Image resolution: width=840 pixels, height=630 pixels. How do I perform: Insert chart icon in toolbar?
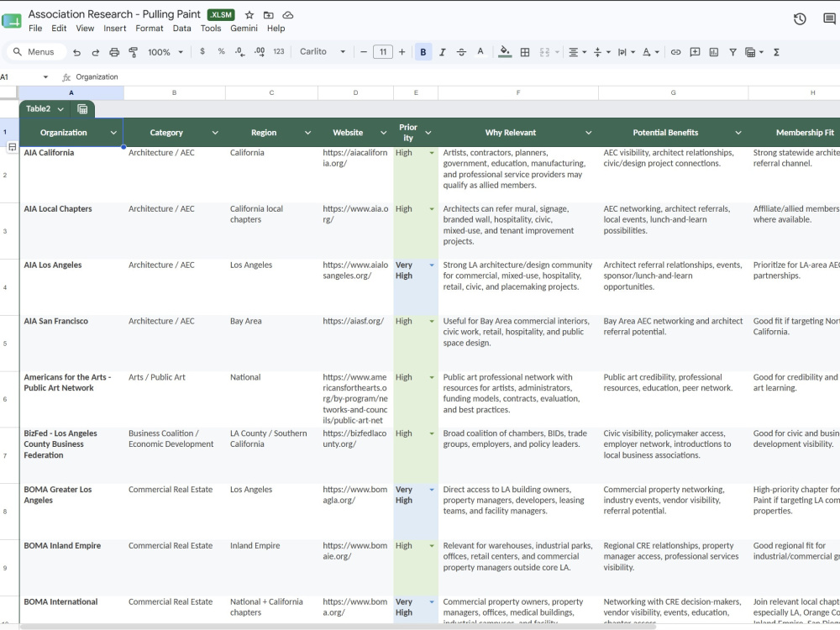click(713, 52)
